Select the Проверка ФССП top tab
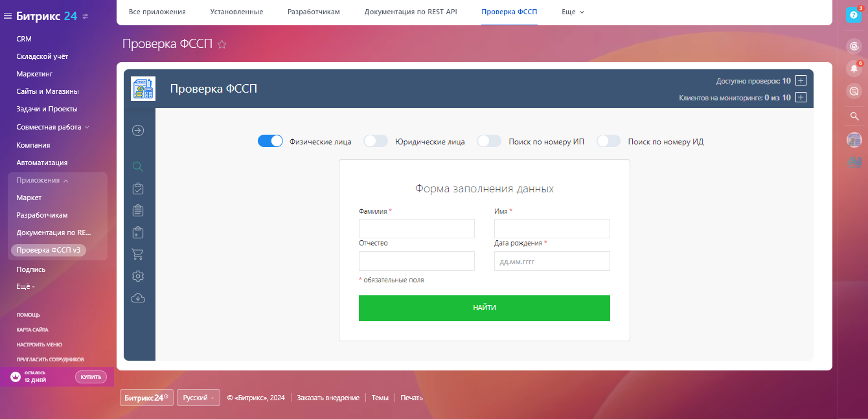Image resolution: width=868 pixels, height=419 pixels. pos(509,12)
